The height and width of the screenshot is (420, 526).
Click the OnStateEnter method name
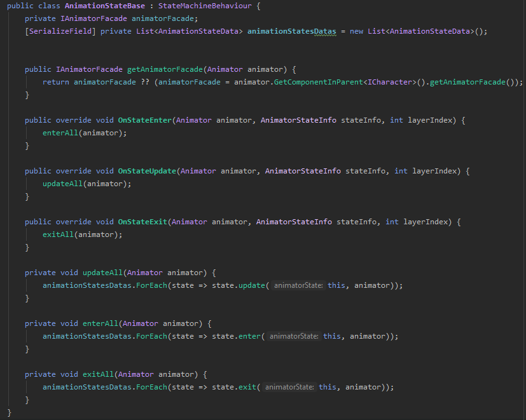tap(144, 120)
